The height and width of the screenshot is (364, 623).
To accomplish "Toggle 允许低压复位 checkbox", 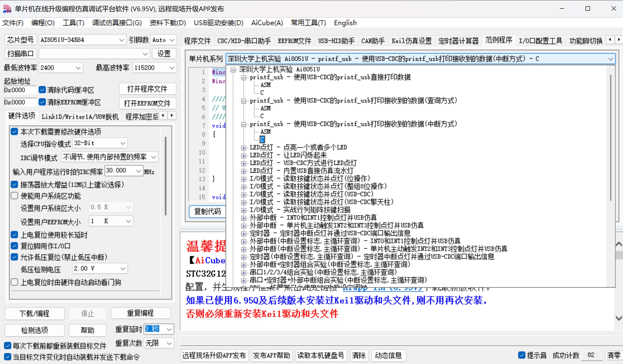I will point(14,257).
